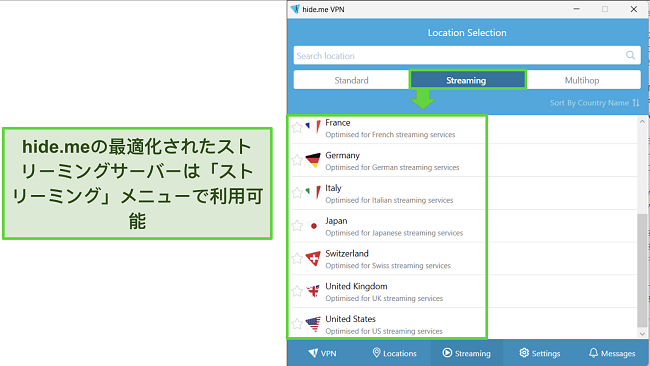Click the hide.me logo in title bar
Image resolution: width=650 pixels, height=366 pixels.
coord(295,9)
